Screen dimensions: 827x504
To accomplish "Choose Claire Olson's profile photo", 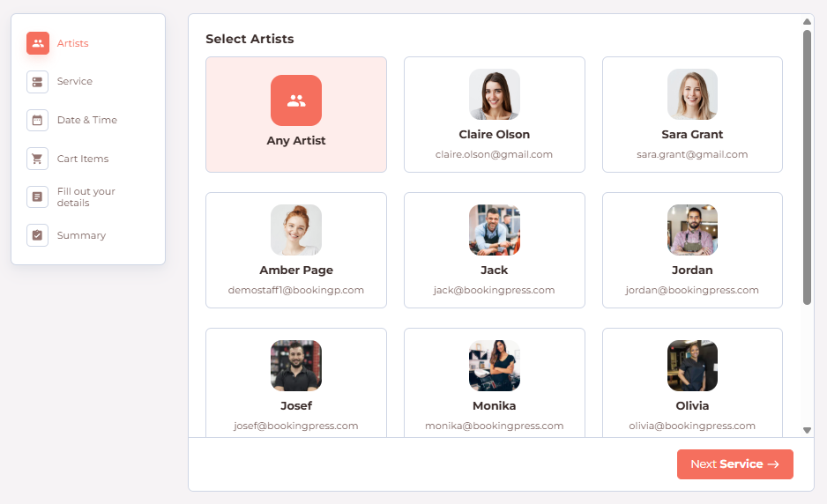I will 495,94.
